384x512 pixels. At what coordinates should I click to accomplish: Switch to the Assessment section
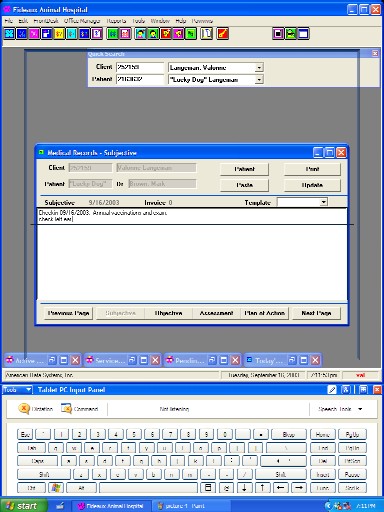tap(216, 313)
